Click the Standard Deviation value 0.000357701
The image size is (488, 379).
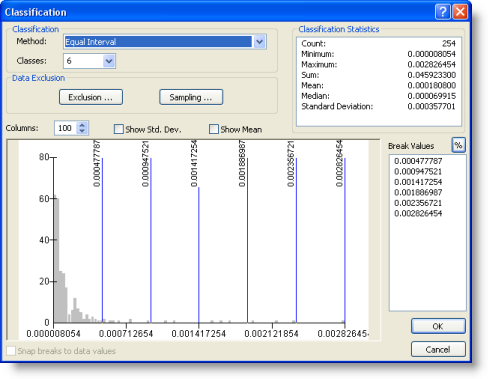pyautogui.click(x=432, y=106)
